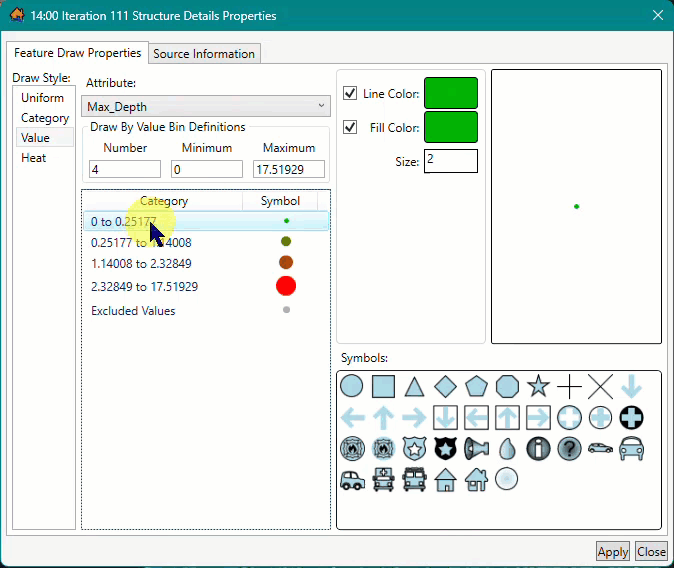Select the pentagon symbol

[476, 387]
